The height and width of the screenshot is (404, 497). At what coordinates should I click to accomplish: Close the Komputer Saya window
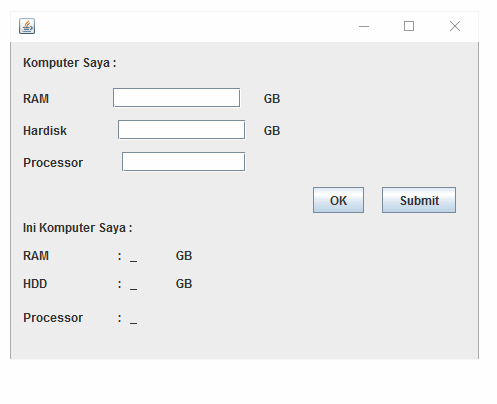click(x=455, y=26)
